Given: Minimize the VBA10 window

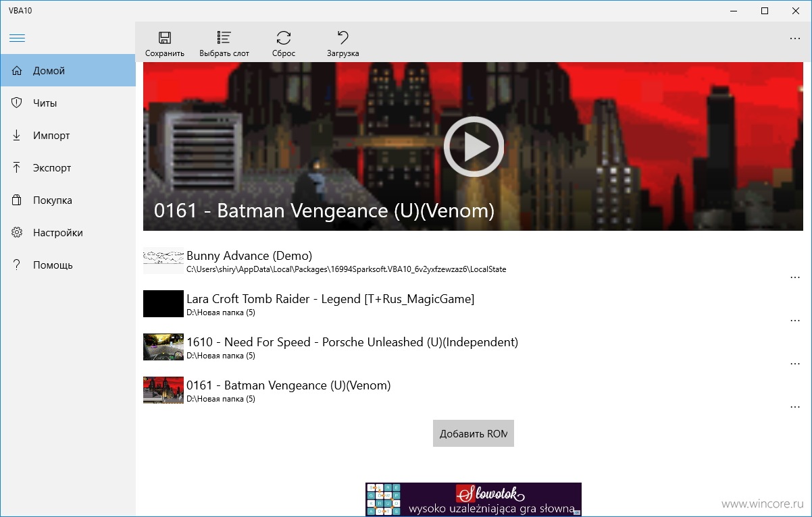Looking at the screenshot, I should tap(734, 10).
